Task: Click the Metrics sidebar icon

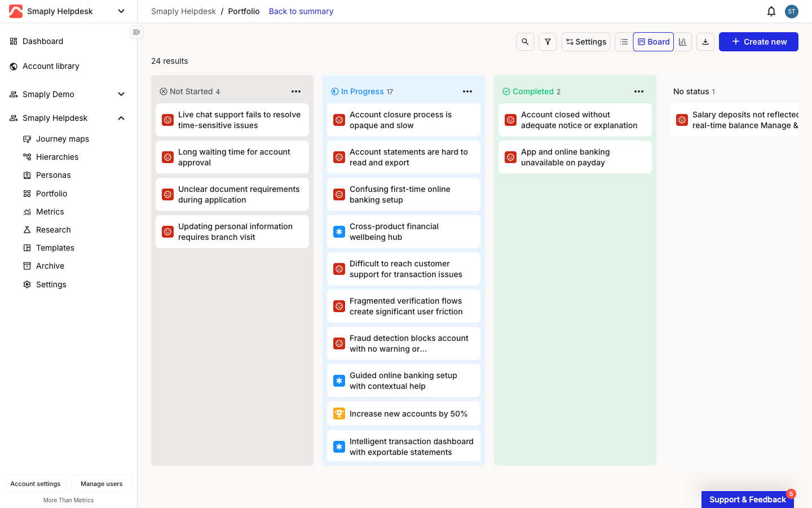Action: tap(27, 212)
